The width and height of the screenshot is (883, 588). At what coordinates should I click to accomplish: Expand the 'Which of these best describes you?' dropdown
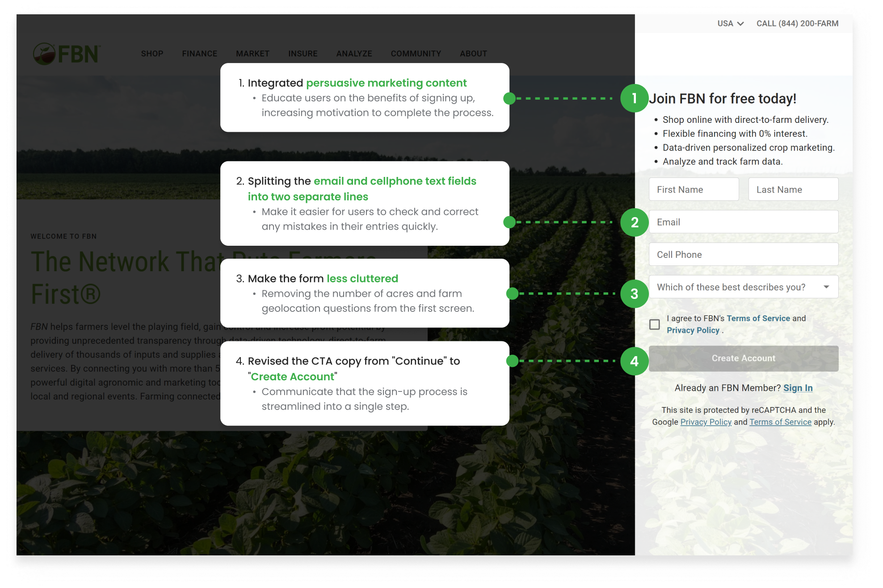click(743, 287)
